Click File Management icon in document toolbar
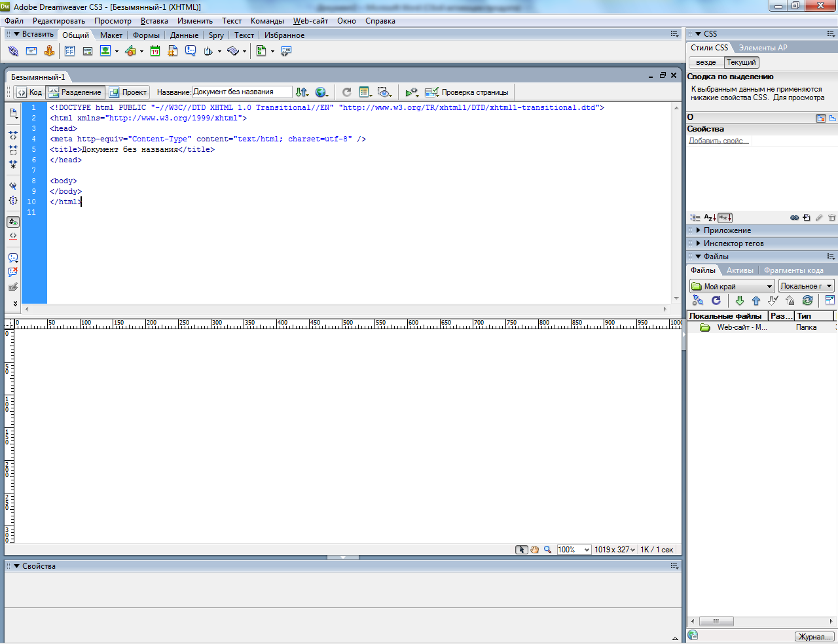The image size is (838, 644). coord(301,92)
